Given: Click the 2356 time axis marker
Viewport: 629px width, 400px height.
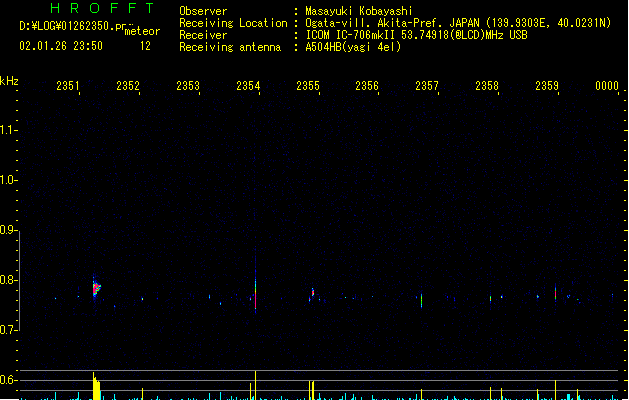Looking at the screenshot, I should pos(367,86).
